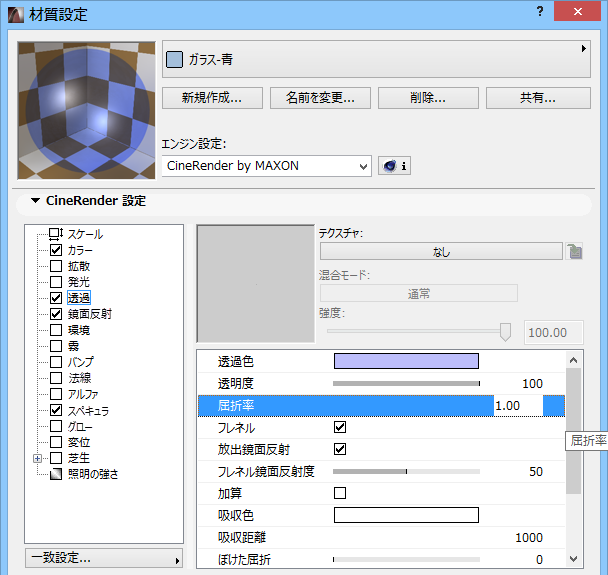Enable the 発光 channel checkbox

[x=56, y=282]
